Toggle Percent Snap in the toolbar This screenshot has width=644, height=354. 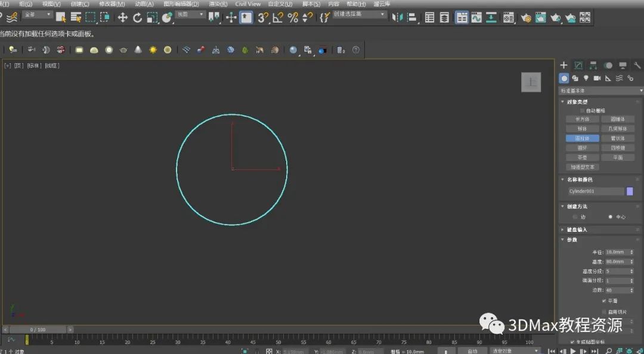[293, 17]
